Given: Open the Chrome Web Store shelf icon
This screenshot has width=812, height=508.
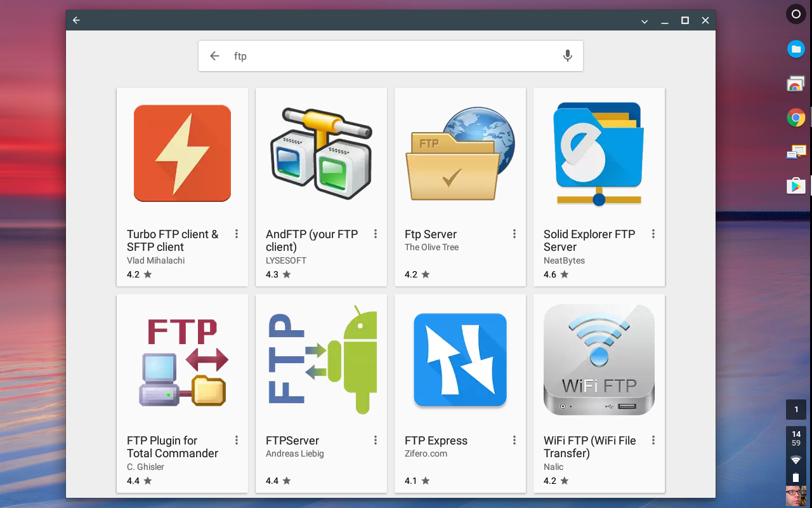Looking at the screenshot, I should [x=796, y=83].
